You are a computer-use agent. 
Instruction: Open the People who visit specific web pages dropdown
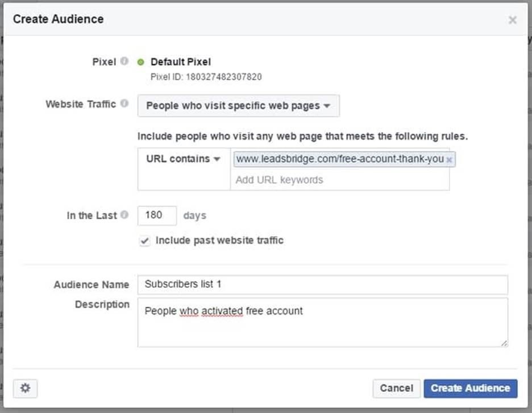click(238, 106)
